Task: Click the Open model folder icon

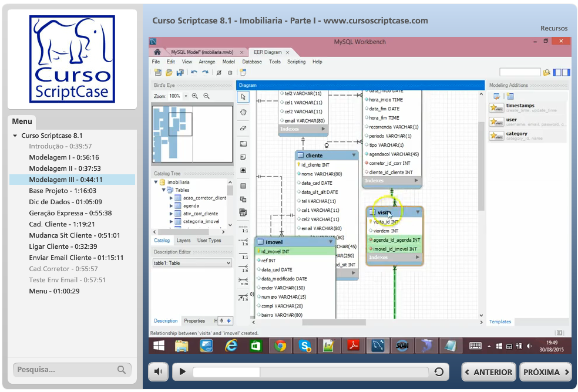Action: tap(169, 73)
